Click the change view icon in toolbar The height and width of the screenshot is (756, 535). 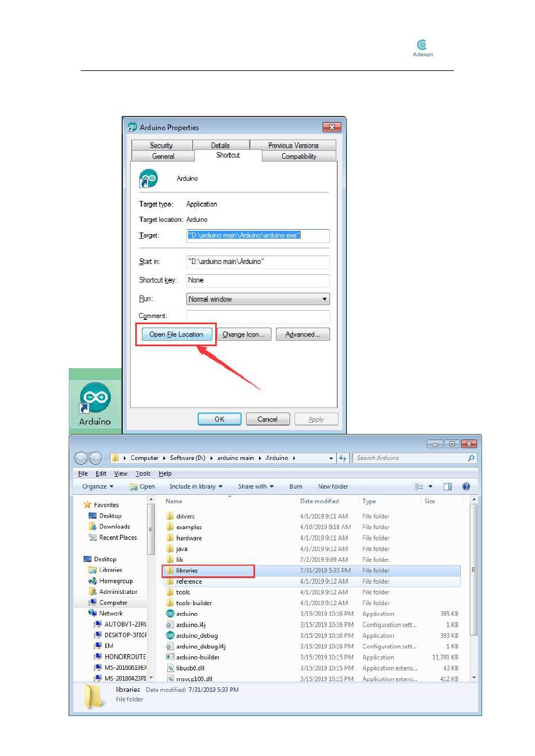[420, 486]
